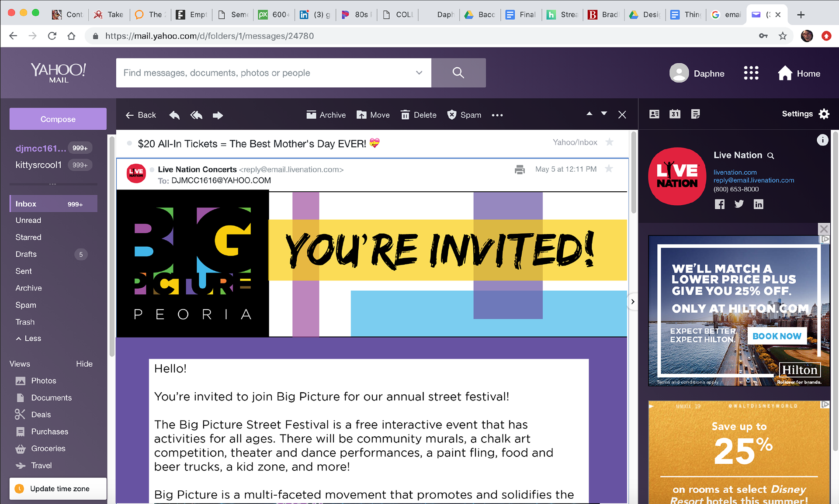The height and width of the screenshot is (504, 839).
Task: Open Travel view
Action: coord(34,466)
